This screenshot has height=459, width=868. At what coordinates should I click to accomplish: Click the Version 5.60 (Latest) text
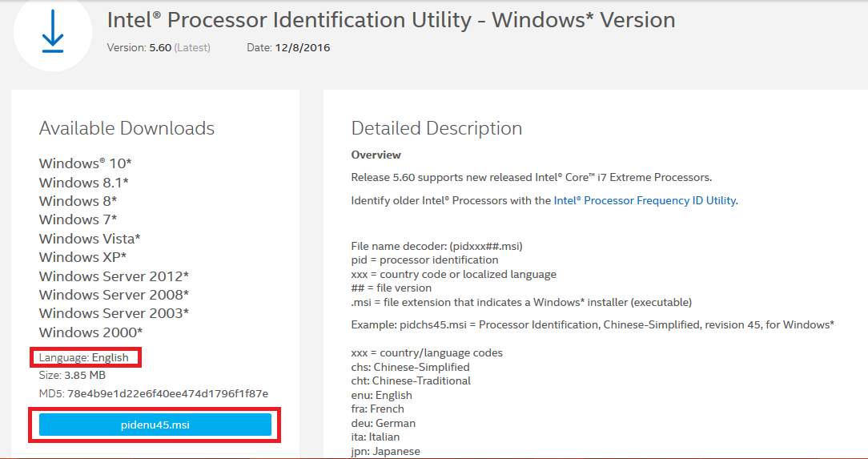point(159,48)
